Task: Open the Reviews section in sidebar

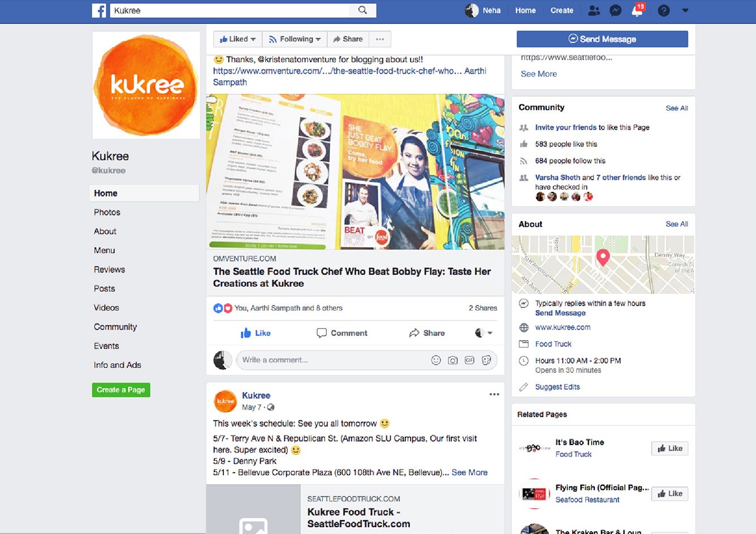Action: coord(109,270)
